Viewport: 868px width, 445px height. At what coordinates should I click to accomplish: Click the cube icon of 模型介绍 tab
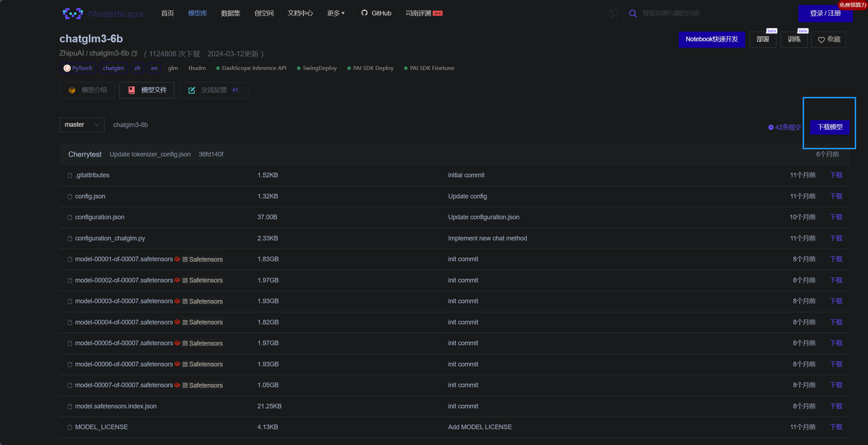pos(72,90)
